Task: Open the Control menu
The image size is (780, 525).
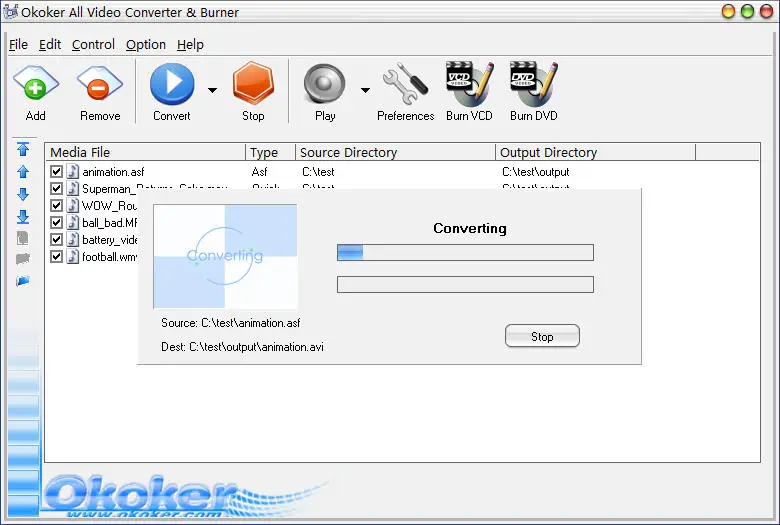Action: pos(93,45)
